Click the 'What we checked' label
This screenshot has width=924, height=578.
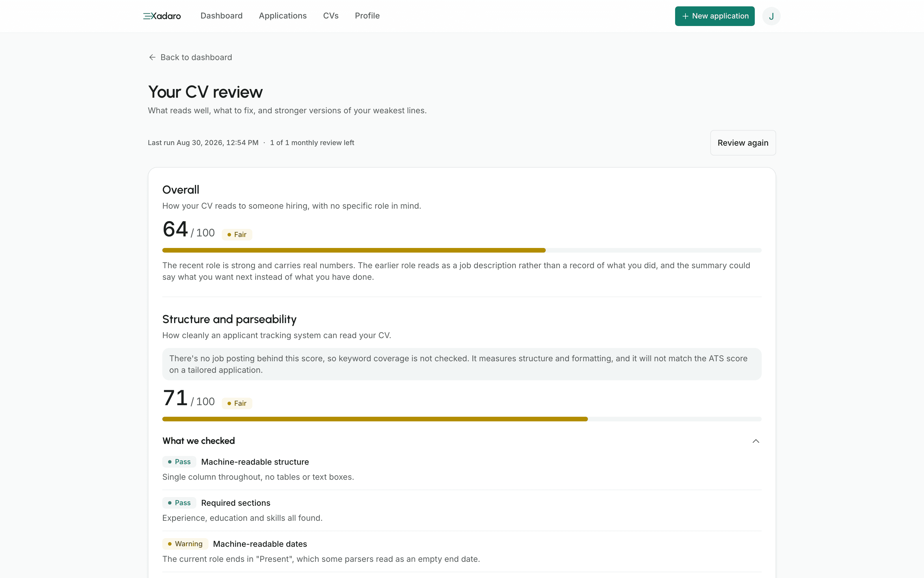pos(199,441)
